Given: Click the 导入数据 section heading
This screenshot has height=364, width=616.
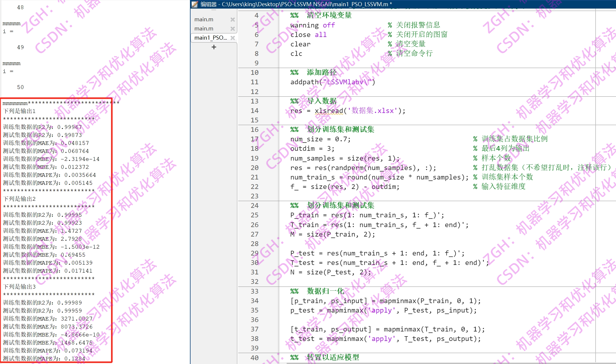Looking at the screenshot, I should click(x=322, y=101).
